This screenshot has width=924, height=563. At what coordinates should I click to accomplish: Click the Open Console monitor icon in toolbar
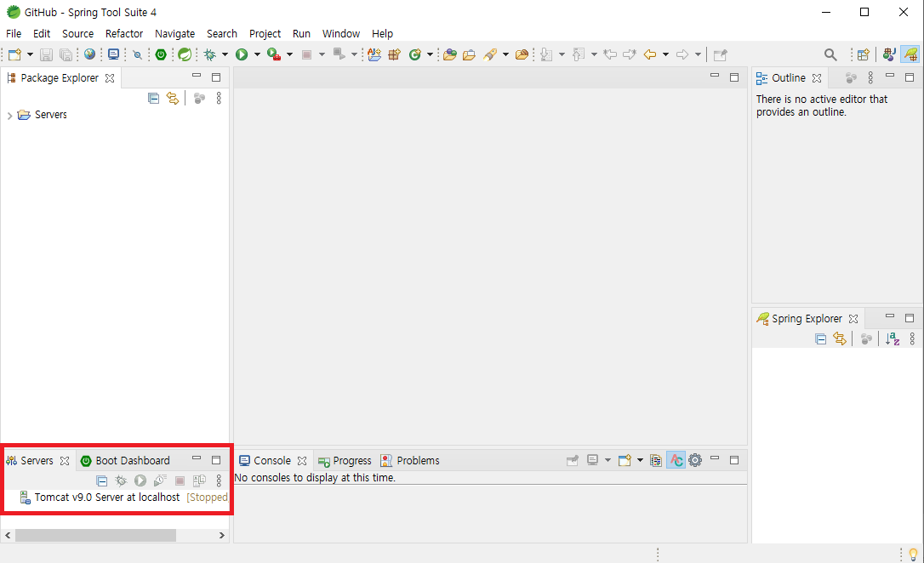pos(113,54)
